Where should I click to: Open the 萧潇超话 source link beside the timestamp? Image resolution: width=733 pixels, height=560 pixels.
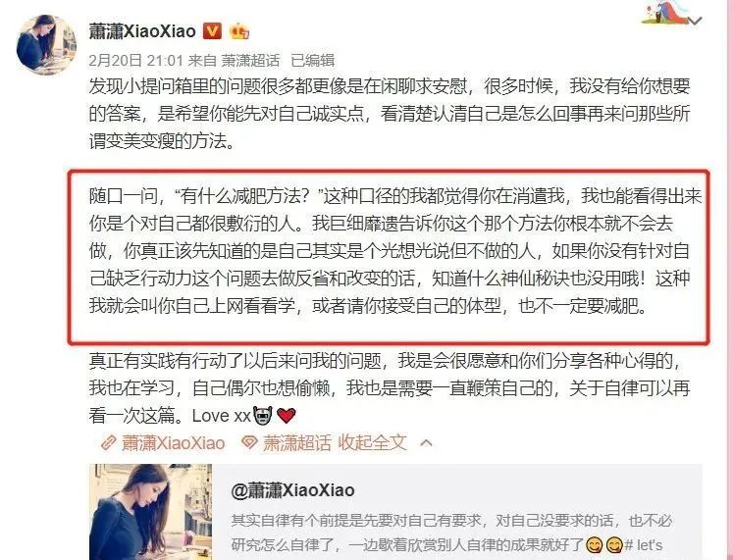point(250,60)
